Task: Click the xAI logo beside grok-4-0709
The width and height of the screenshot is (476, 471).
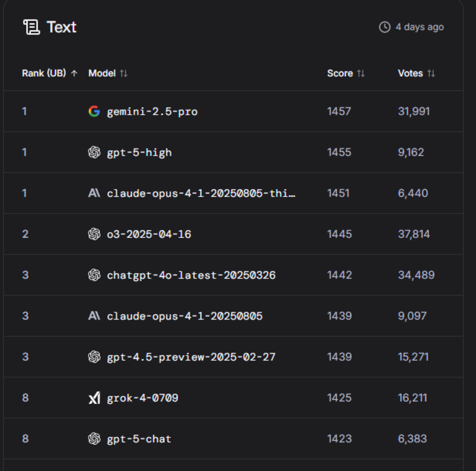Action: click(x=94, y=398)
